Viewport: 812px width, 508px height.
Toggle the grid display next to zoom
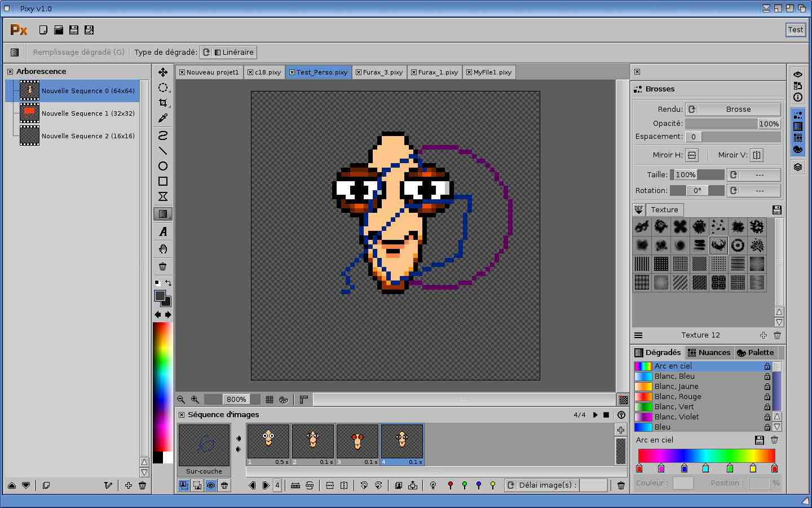tap(270, 400)
